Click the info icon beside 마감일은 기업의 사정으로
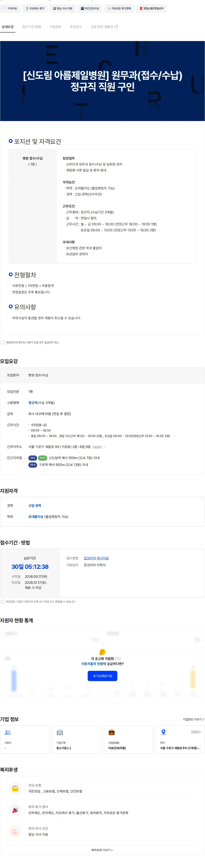Screen dimensions: 205x868 point(3,602)
